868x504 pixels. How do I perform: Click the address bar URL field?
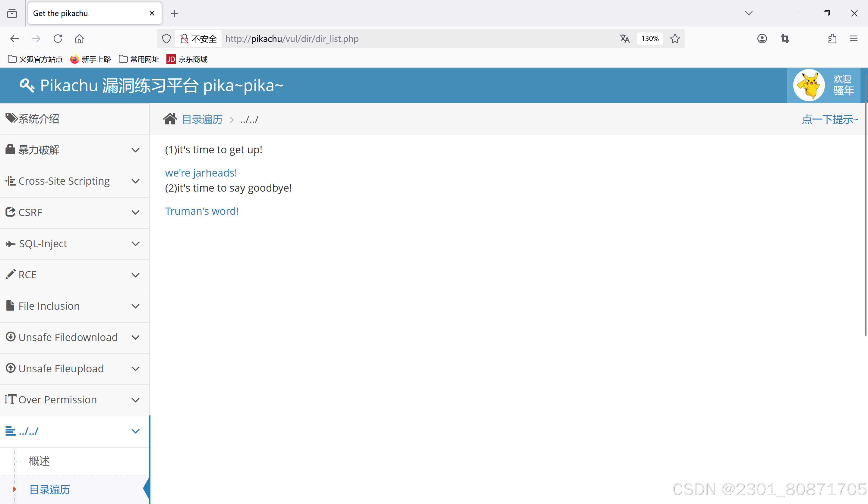tap(413, 39)
